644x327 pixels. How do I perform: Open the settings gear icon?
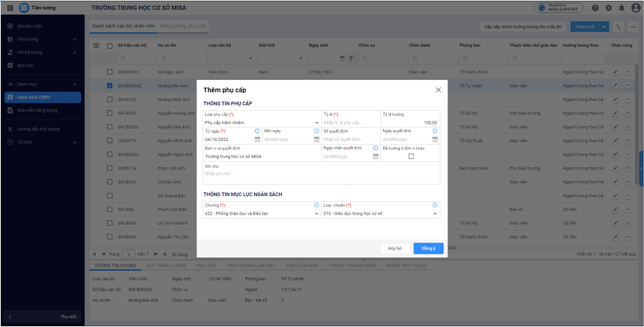tap(608, 8)
